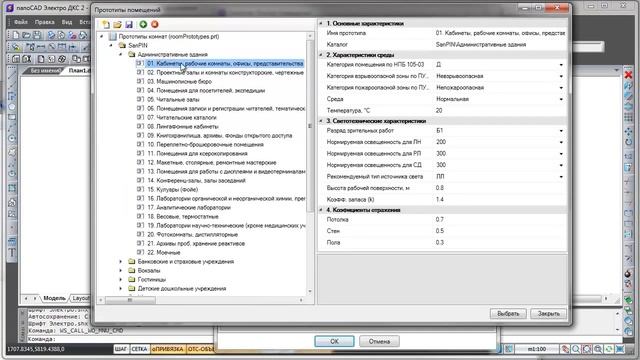Switch to the Layout tab
Viewport: 640px width, 360px height.
(x=81, y=298)
